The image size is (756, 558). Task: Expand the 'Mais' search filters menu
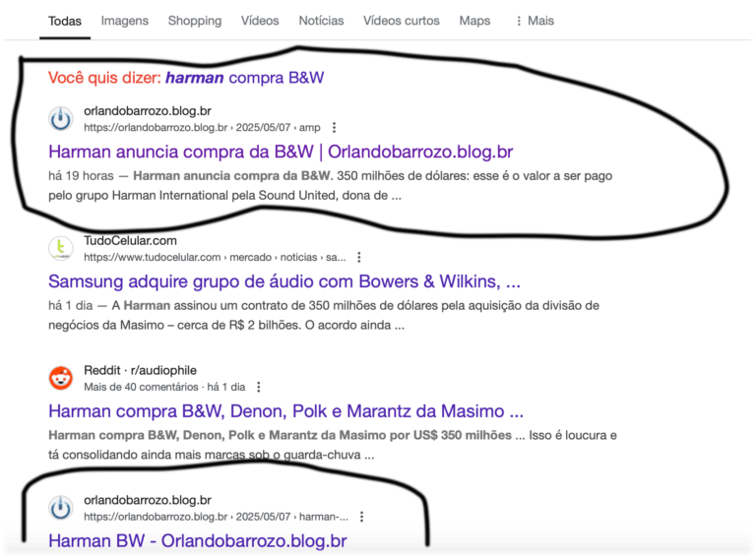pyautogui.click(x=535, y=21)
